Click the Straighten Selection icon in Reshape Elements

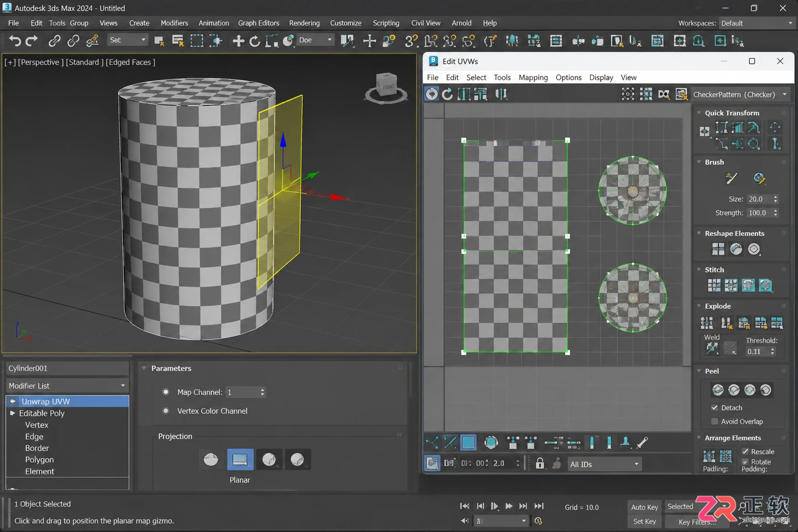pos(718,249)
